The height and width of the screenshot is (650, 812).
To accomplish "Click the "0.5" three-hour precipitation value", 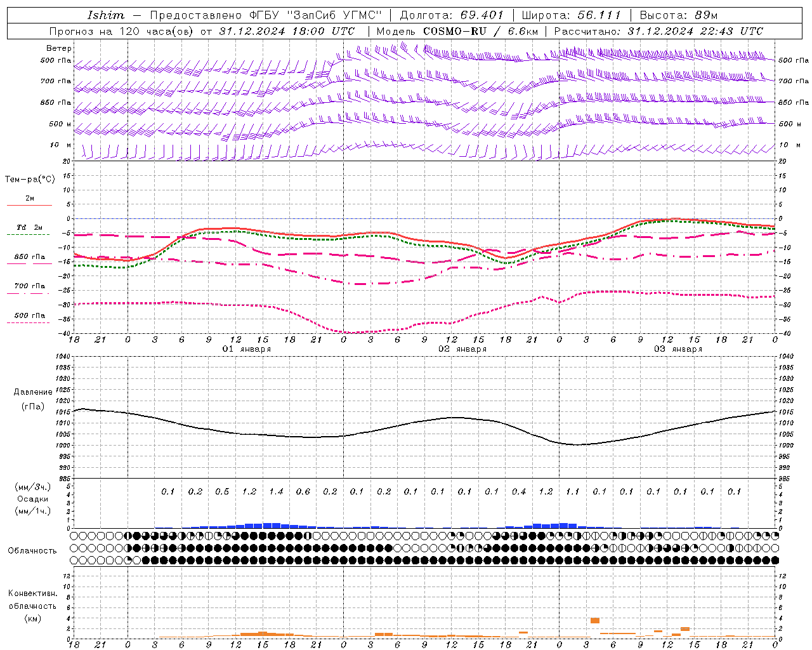I will coord(222,492).
